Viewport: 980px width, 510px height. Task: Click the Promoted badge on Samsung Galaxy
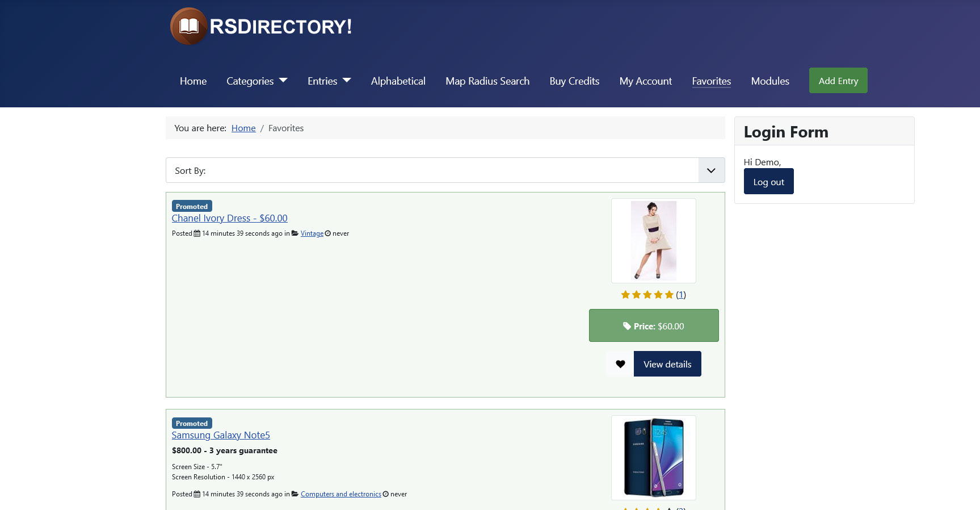192,423
